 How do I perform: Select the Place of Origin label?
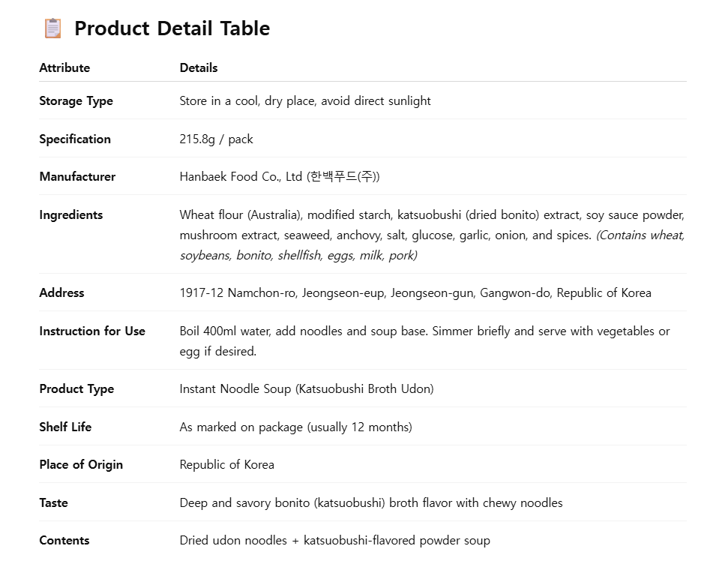[81, 465]
